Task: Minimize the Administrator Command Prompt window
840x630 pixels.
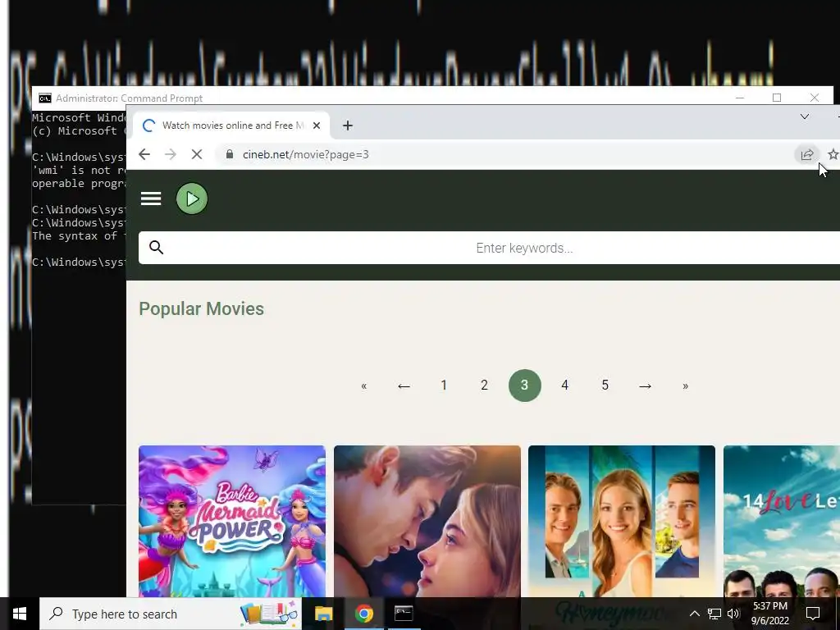Action: tap(740, 98)
